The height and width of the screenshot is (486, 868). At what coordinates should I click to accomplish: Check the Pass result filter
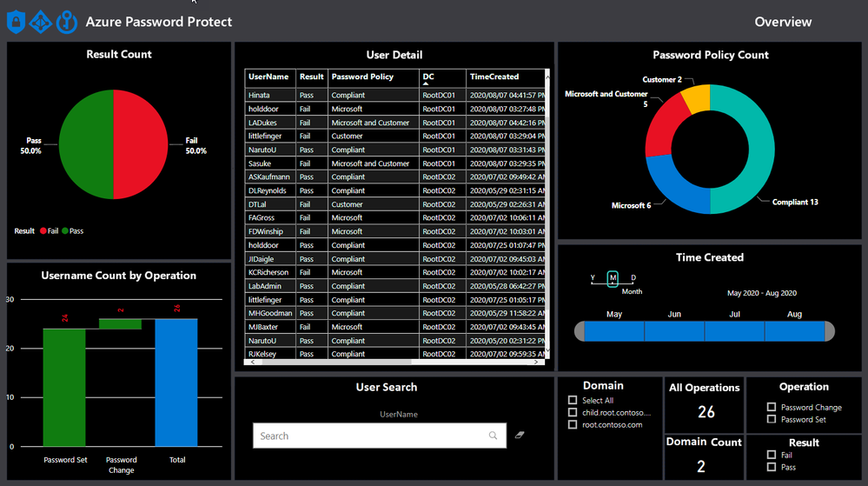772,467
